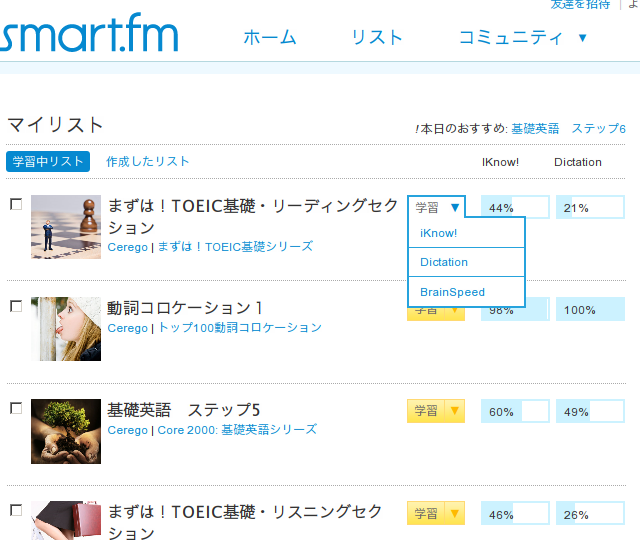This screenshot has height=540, width=640.
Task: Open the リスト navigation item
Action: click(x=377, y=38)
